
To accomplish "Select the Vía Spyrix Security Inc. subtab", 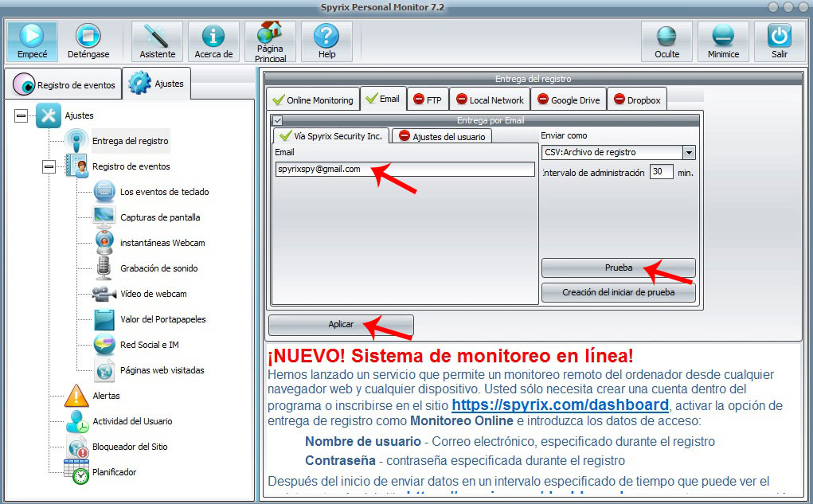I will [330, 136].
